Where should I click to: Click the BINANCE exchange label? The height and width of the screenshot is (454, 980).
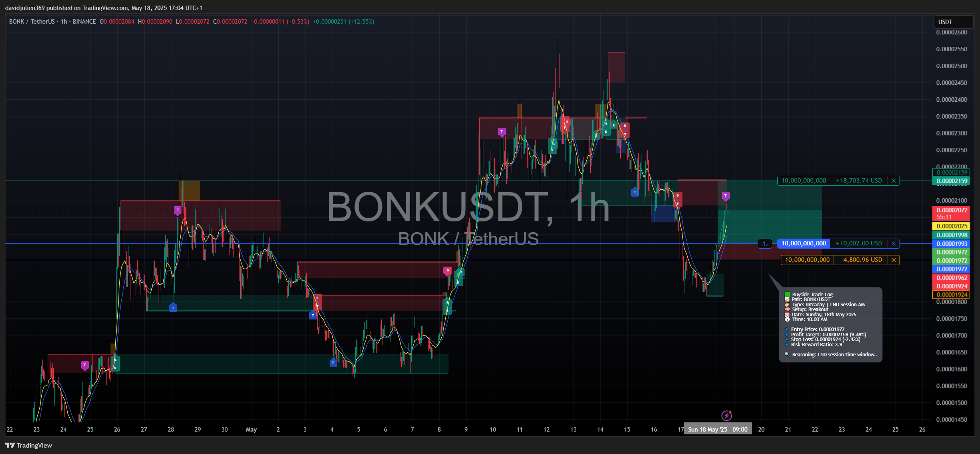pos(84,22)
